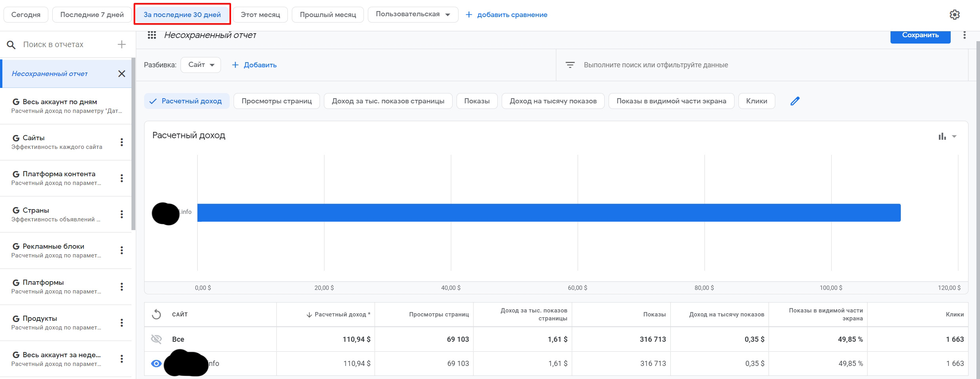Open the options menu for Страны report
Image resolution: width=980 pixels, height=379 pixels.
point(122,214)
